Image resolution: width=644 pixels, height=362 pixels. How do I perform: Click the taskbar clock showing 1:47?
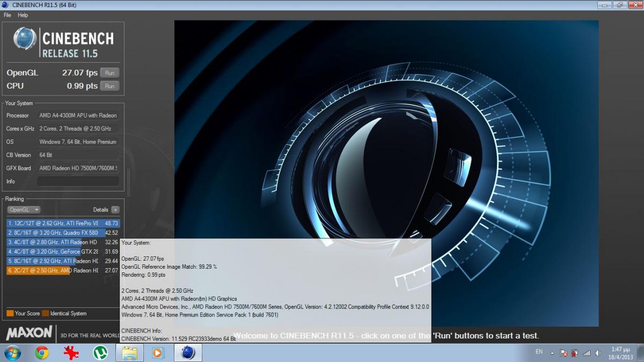point(620,352)
